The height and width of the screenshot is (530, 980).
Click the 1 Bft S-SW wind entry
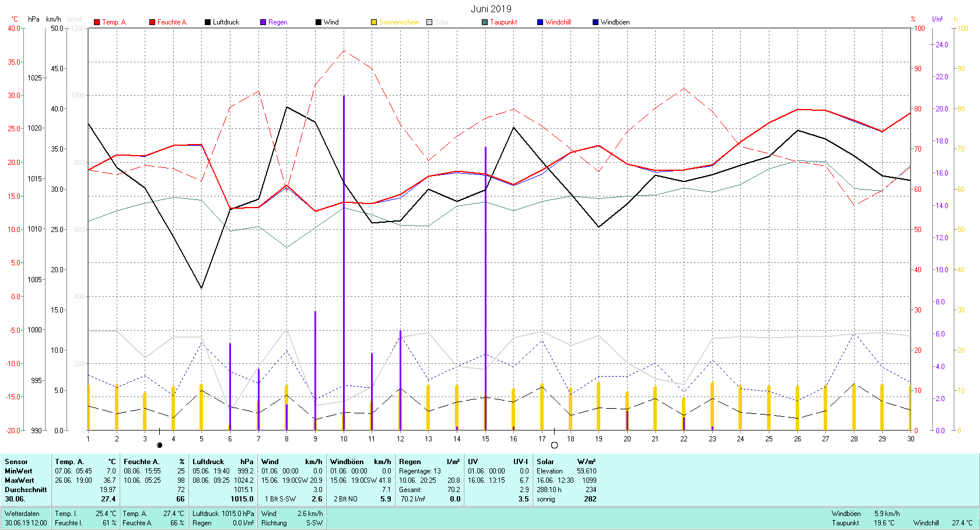[280, 499]
